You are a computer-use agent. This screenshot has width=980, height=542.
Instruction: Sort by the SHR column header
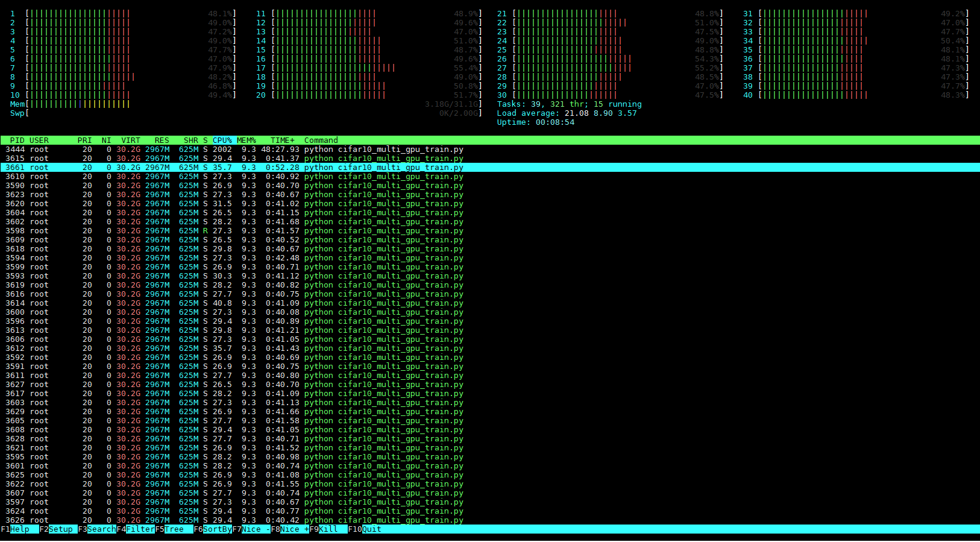(191, 140)
